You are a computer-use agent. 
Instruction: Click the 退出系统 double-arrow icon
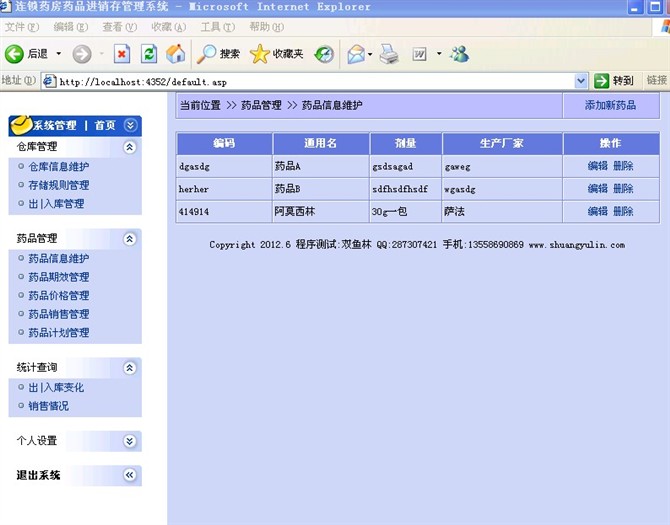pyautogui.click(x=129, y=475)
